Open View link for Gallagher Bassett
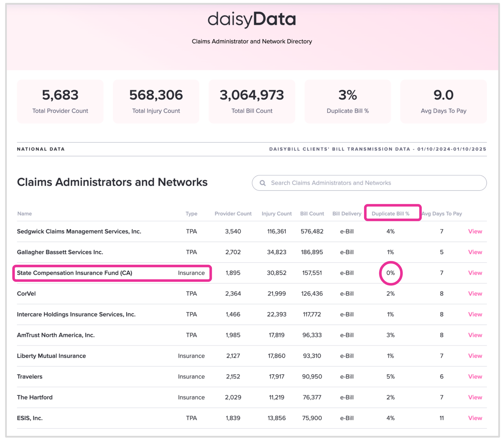 click(x=475, y=252)
